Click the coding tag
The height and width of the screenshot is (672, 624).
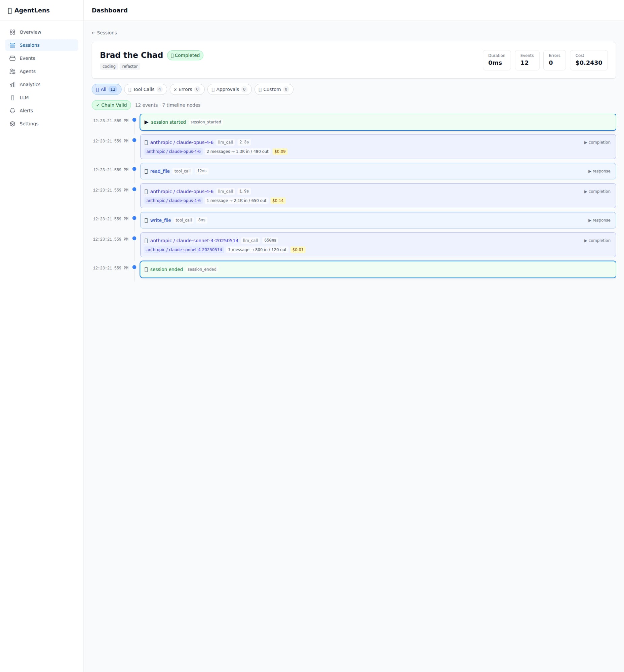(x=109, y=67)
